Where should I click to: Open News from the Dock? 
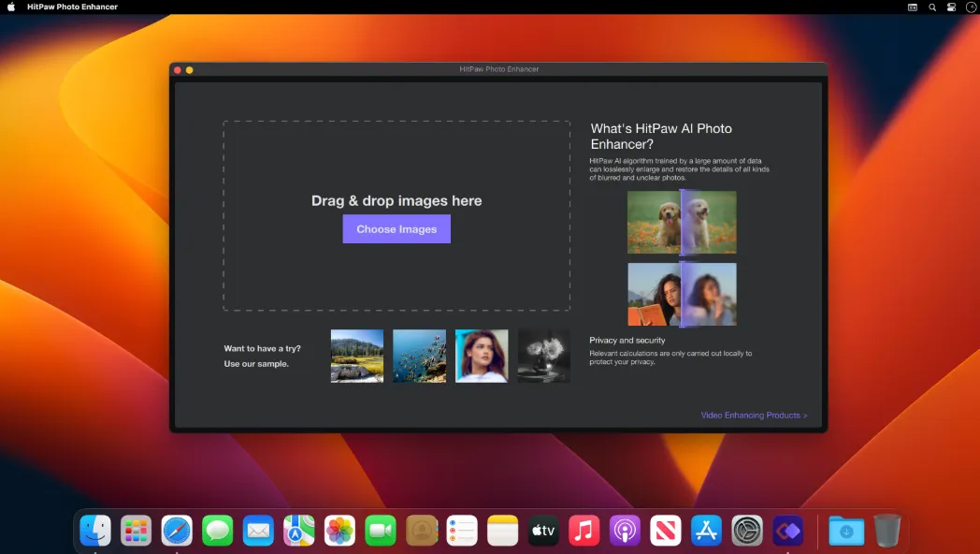point(666,531)
